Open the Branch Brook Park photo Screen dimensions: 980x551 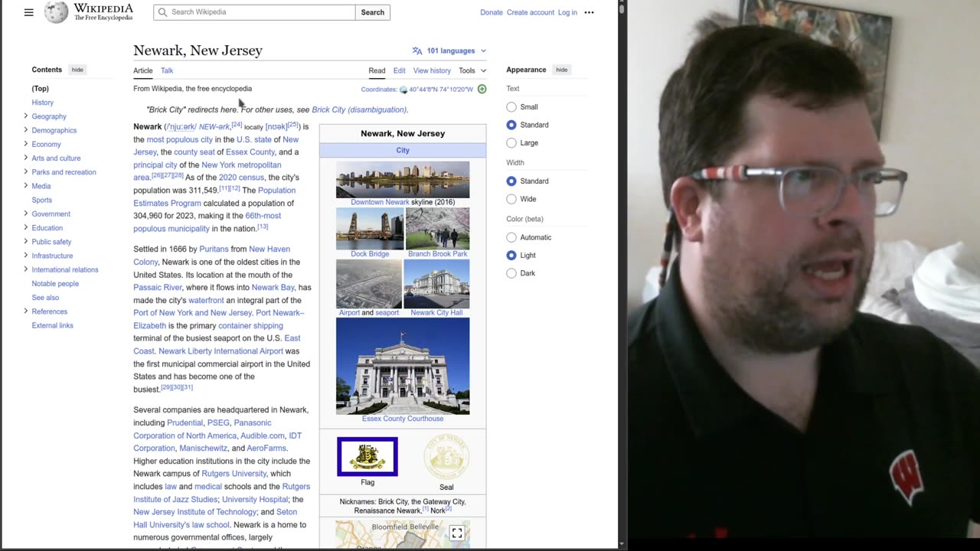[437, 228]
